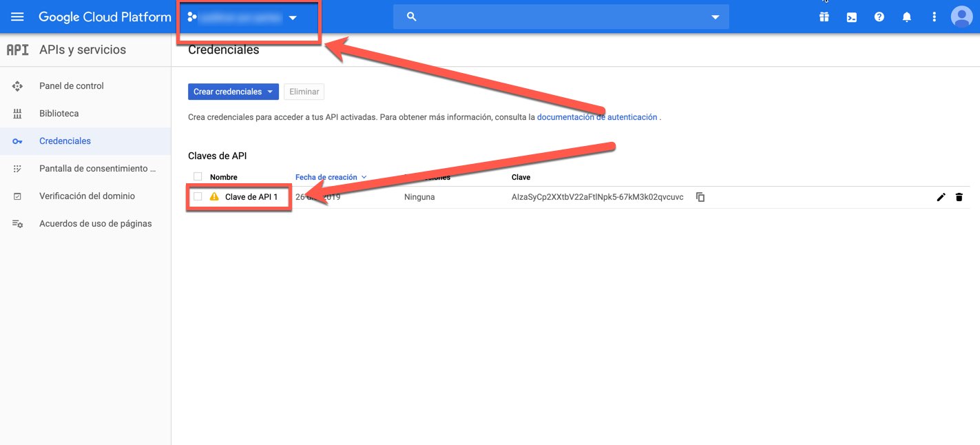Viewport: 980px width, 445px height.
Task: Open Pantalla de consentimiento from the sidebar
Action: (x=95, y=168)
